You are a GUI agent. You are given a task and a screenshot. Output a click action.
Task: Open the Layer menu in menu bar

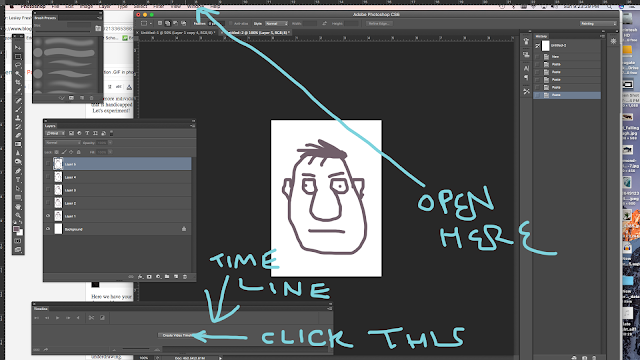pos(105,7)
